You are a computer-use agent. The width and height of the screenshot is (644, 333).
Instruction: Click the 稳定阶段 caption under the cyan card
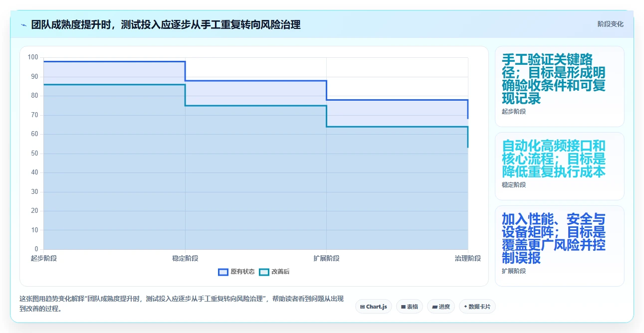click(514, 185)
